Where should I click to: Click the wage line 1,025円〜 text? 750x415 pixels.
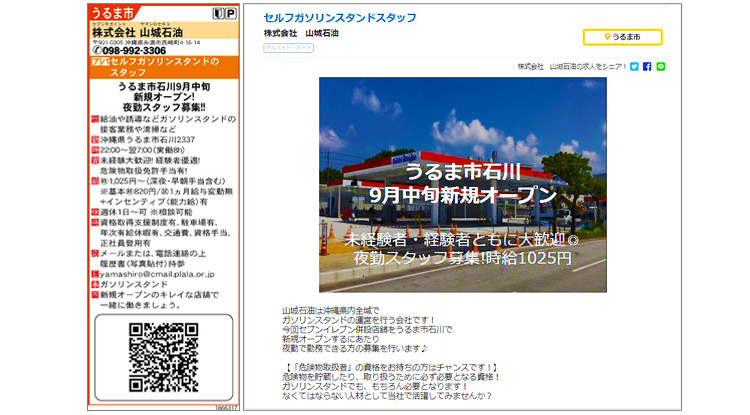(163, 181)
